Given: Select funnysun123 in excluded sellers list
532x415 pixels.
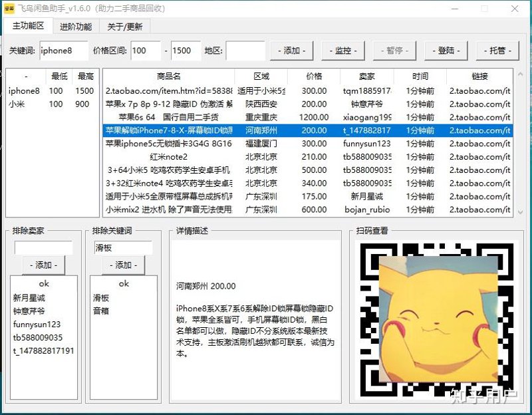Looking at the screenshot, I should pos(37,325).
